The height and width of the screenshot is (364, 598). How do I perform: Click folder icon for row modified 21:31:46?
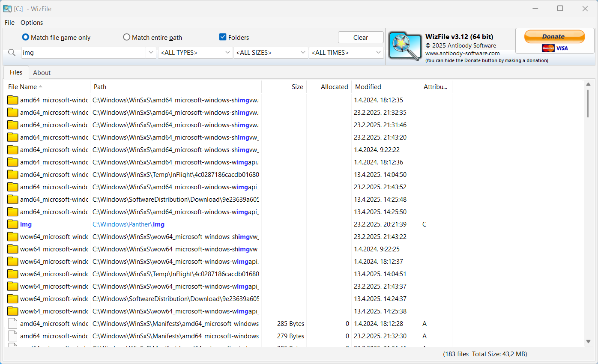[13, 125]
